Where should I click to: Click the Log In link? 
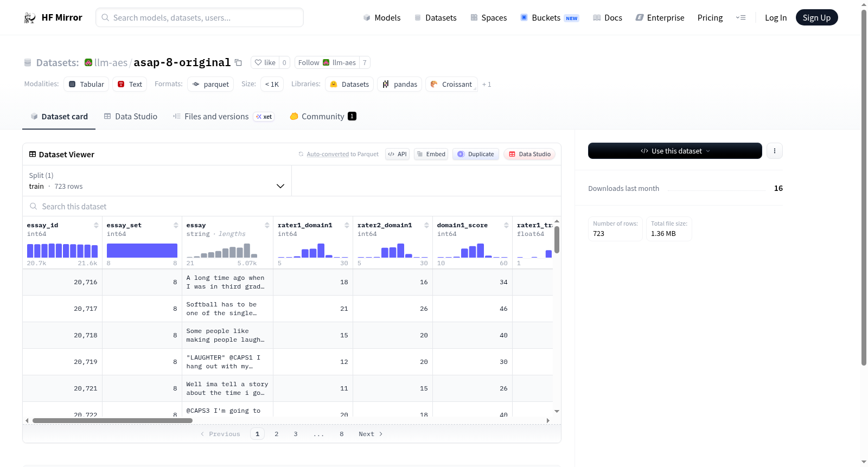click(775, 18)
